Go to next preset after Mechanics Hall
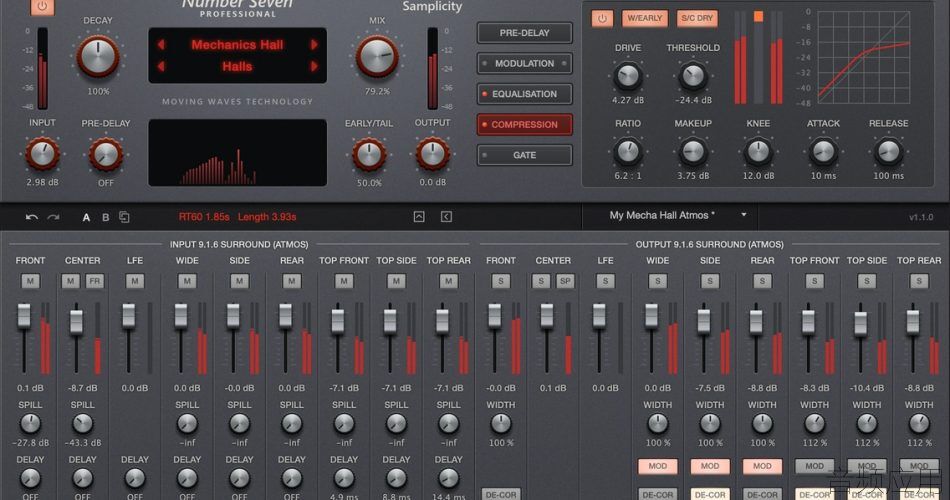Viewport: 950px width, 500px height. tap(314, 45)
